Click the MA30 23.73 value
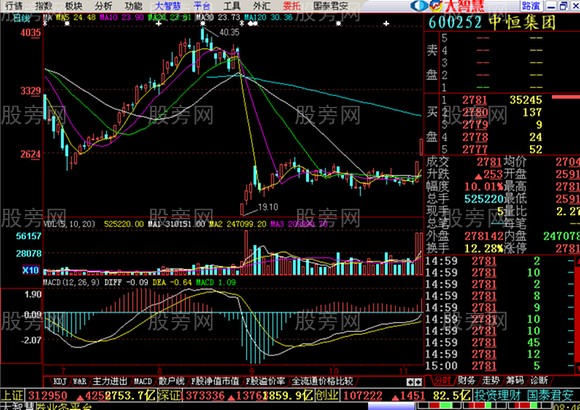Screen dimensions: 580x410 point(218,17)
